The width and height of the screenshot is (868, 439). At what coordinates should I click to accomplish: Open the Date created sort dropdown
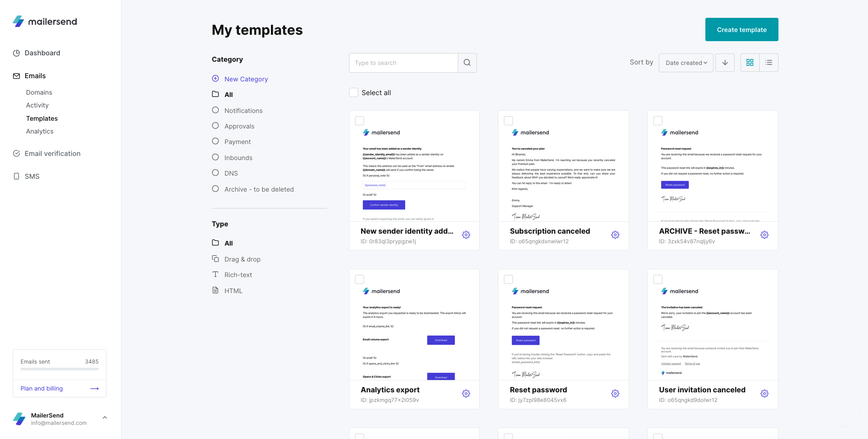click(686, 63)
